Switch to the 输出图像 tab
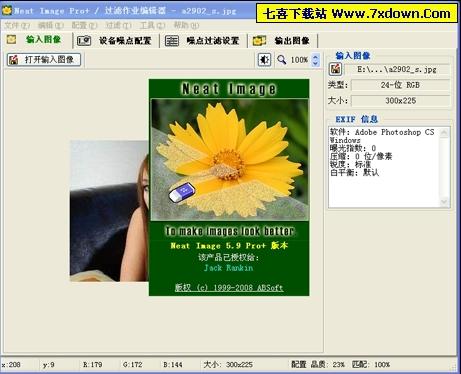 [x=282, y=41]
